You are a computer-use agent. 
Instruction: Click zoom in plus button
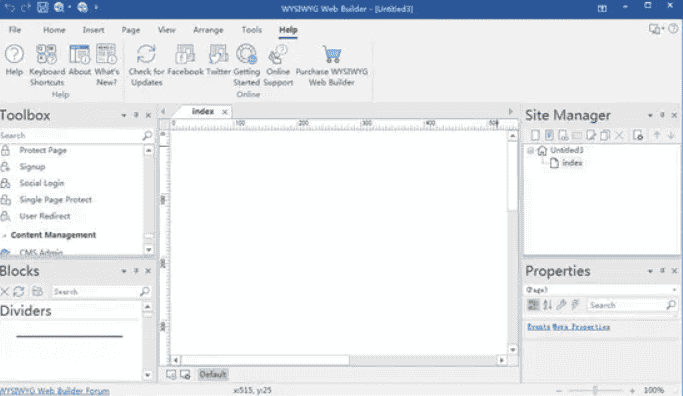pyautogui.click(x=632, y=391)
